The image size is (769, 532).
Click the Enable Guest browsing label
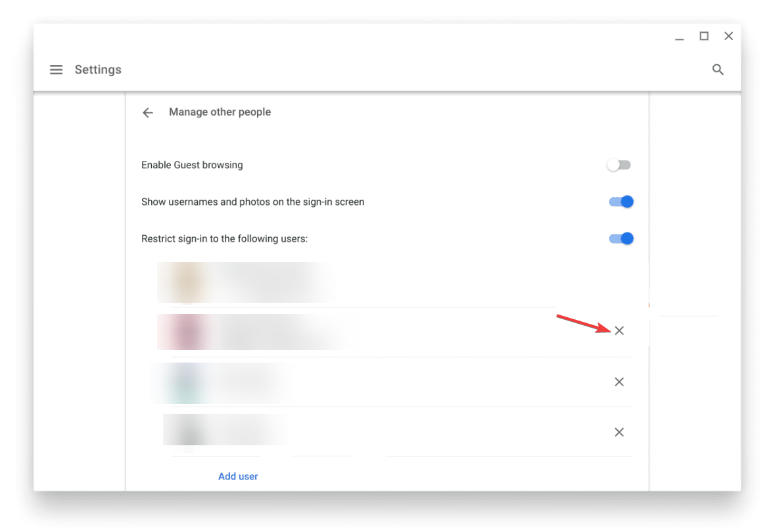[x=192, y=165]
